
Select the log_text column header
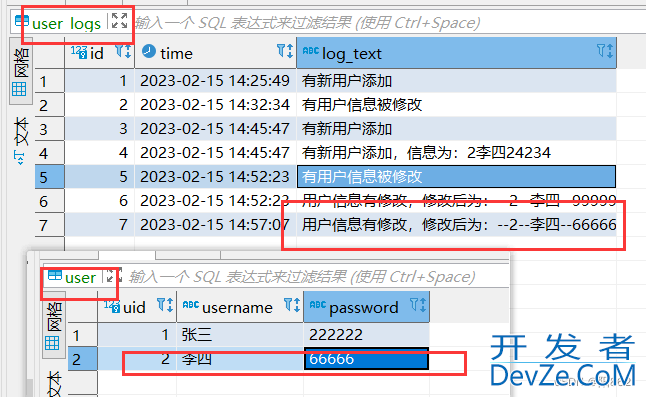[456, 53]
